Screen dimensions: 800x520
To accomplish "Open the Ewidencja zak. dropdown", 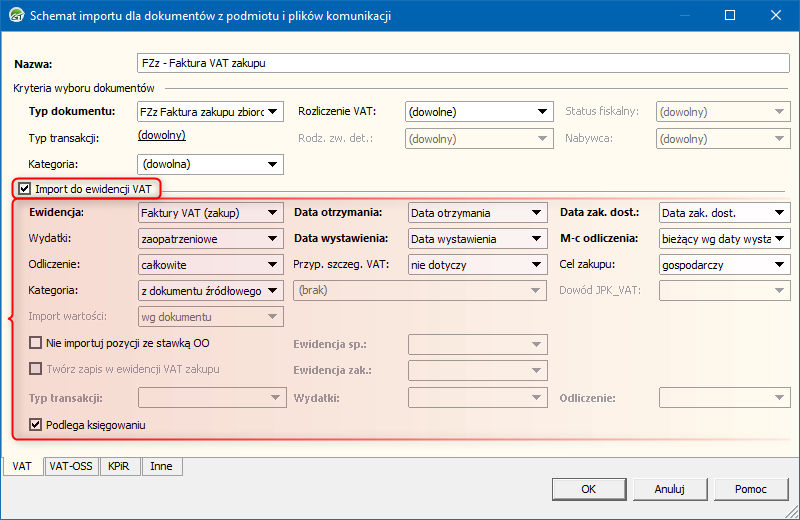I will click(478, 370).
